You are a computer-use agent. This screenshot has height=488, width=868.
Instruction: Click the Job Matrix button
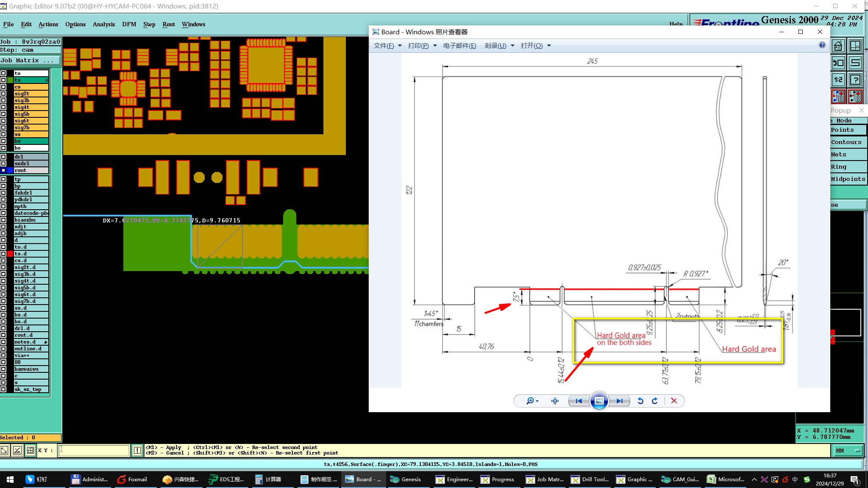click(x=30, y=60)
